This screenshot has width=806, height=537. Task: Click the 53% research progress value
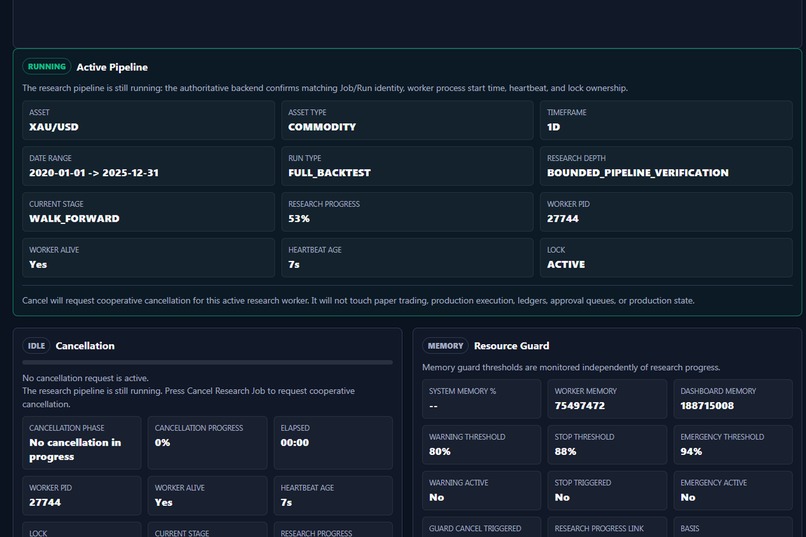click(299, 218)
